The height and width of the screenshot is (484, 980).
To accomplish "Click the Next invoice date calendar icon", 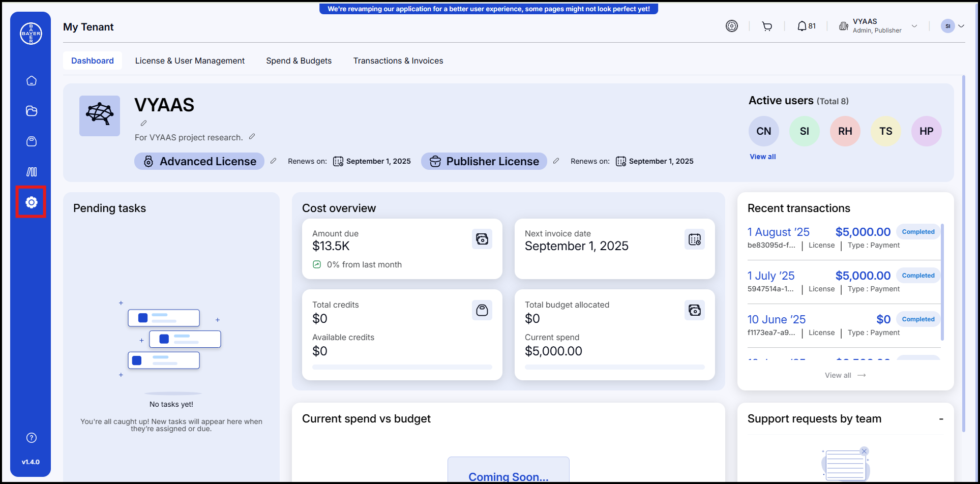I will point(695,239).
